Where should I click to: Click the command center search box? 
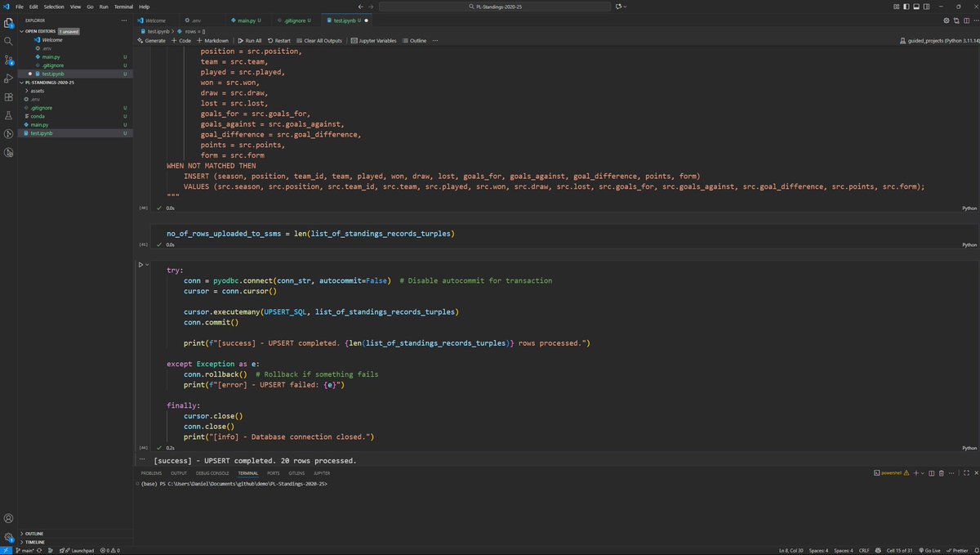496,7
